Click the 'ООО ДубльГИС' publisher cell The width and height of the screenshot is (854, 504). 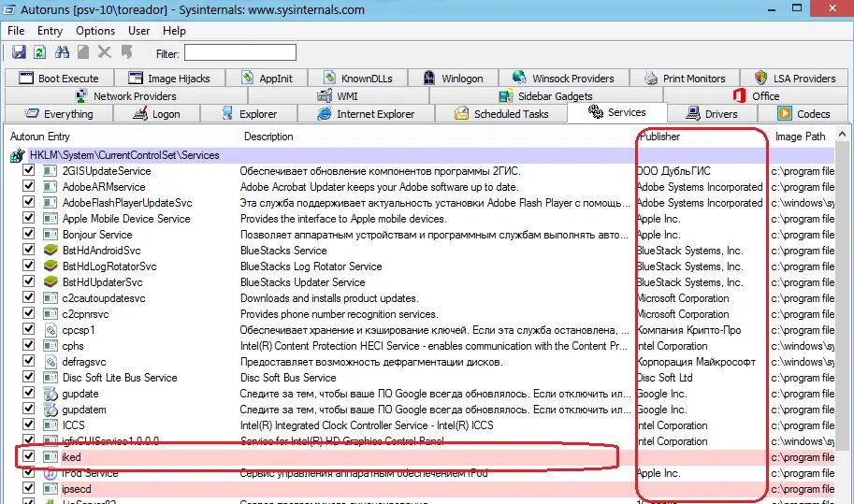point(673,171)
